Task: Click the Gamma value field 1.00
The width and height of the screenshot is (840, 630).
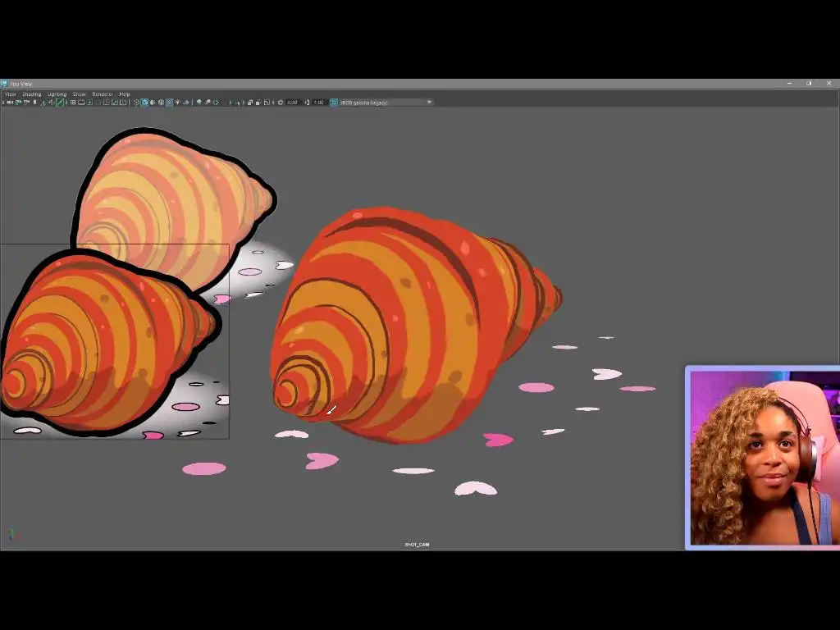Action: point(319,102)
